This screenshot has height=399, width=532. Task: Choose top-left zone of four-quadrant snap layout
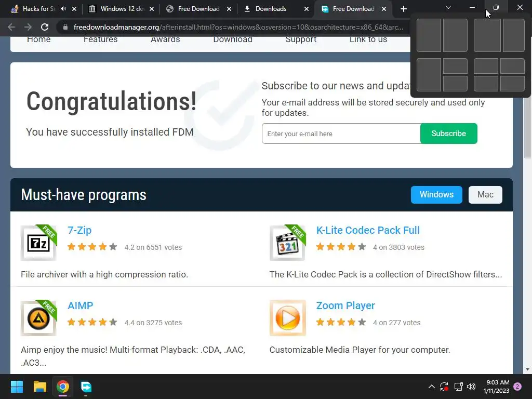point(486,66)
